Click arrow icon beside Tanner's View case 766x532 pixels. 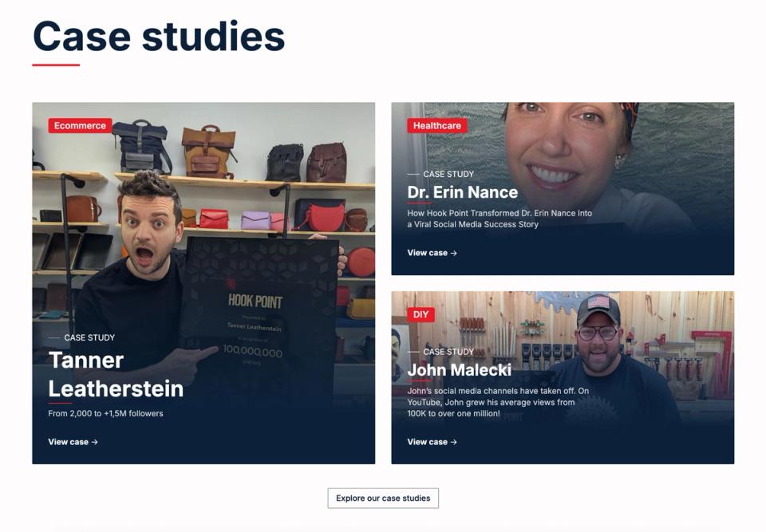click(x=94, y=442)
